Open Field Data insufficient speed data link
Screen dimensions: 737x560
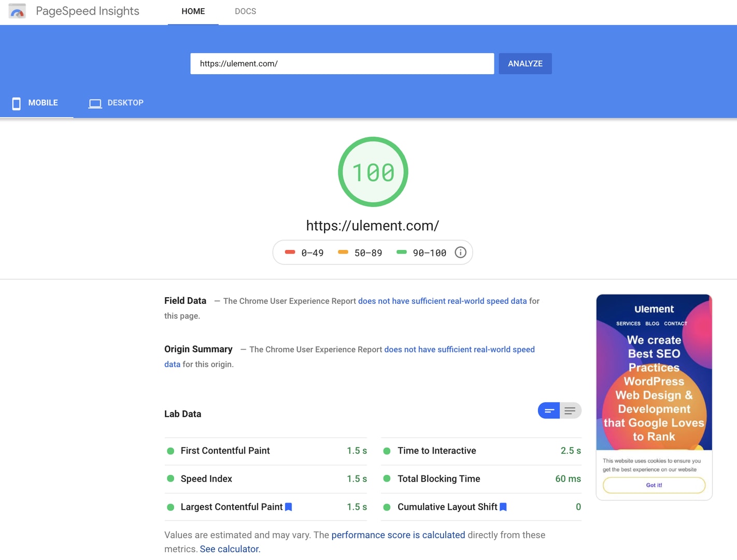pyautogui.click(x=442, y=301)
